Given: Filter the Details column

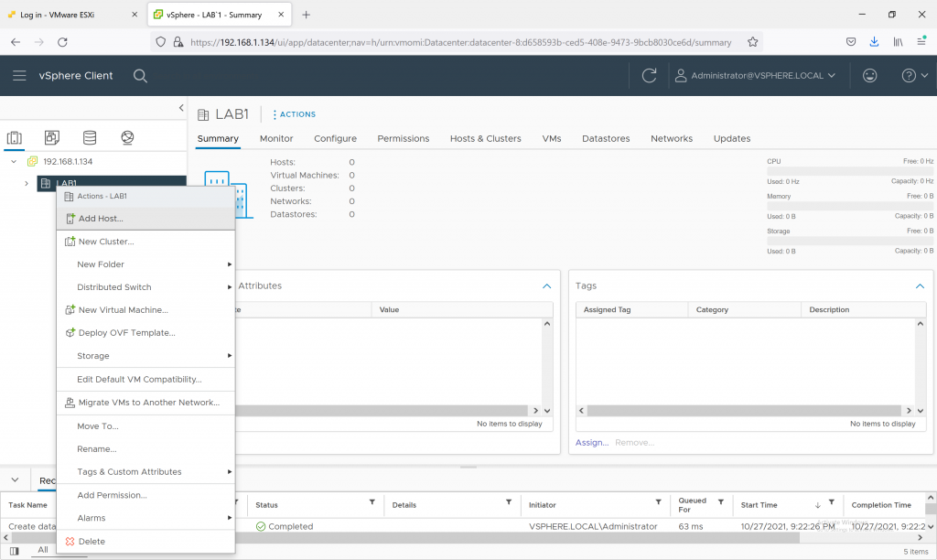Looking at the screenshot, I should pyautogui.click(x=509, y=502).
